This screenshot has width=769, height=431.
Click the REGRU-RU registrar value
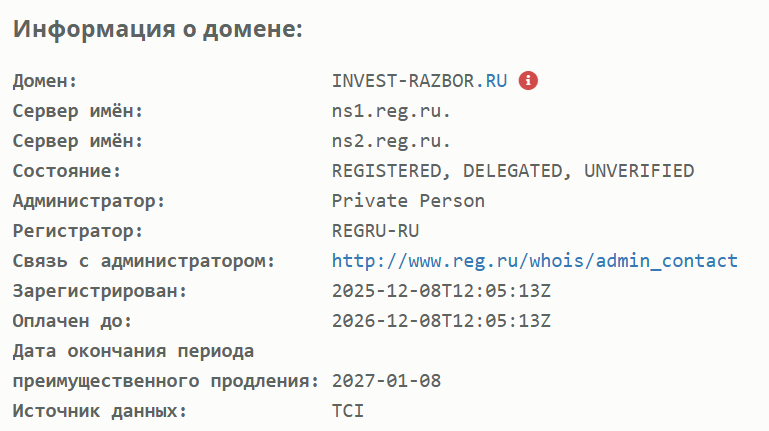click(x=375, y=231)
